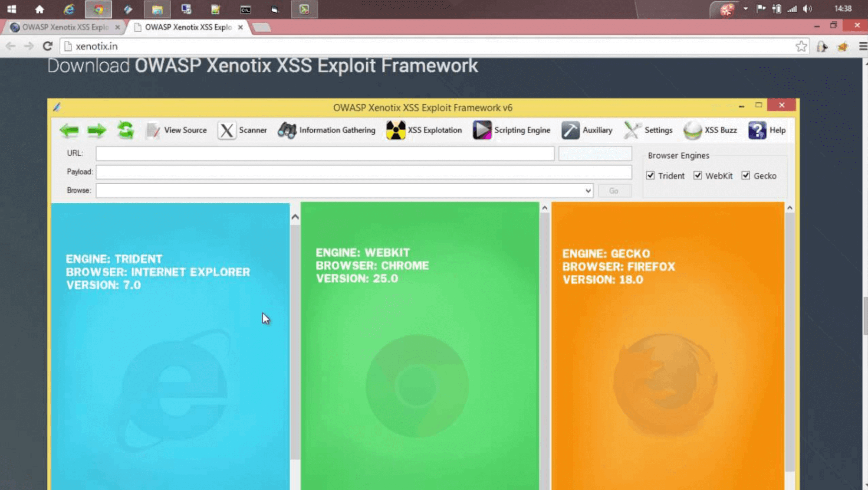Click the pen icon in Xenotix title bar
The image size is (868, 490).
point(57,107)
